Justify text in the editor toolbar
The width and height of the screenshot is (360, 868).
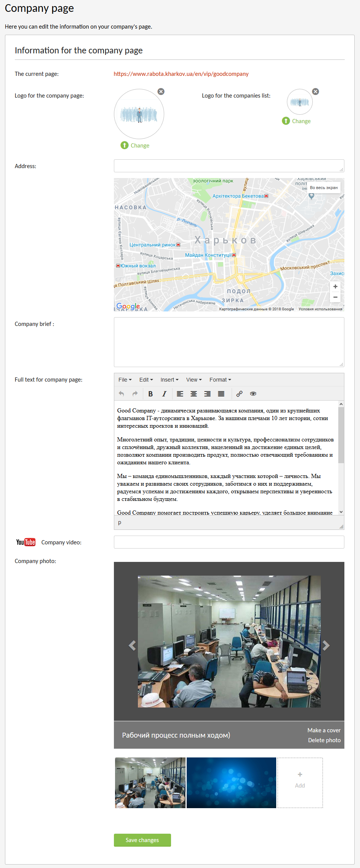(x=221, y=394)
